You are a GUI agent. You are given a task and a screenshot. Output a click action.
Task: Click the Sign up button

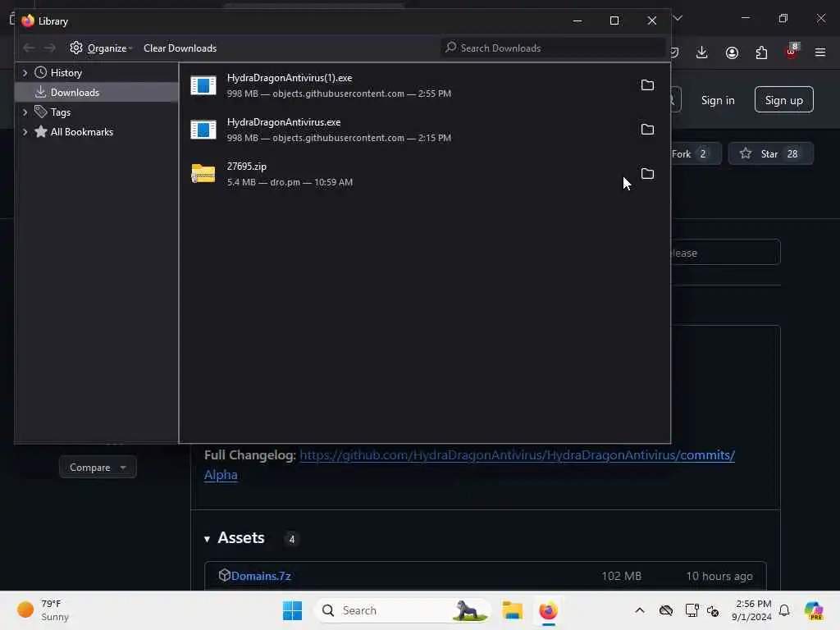tap(783, 100)
